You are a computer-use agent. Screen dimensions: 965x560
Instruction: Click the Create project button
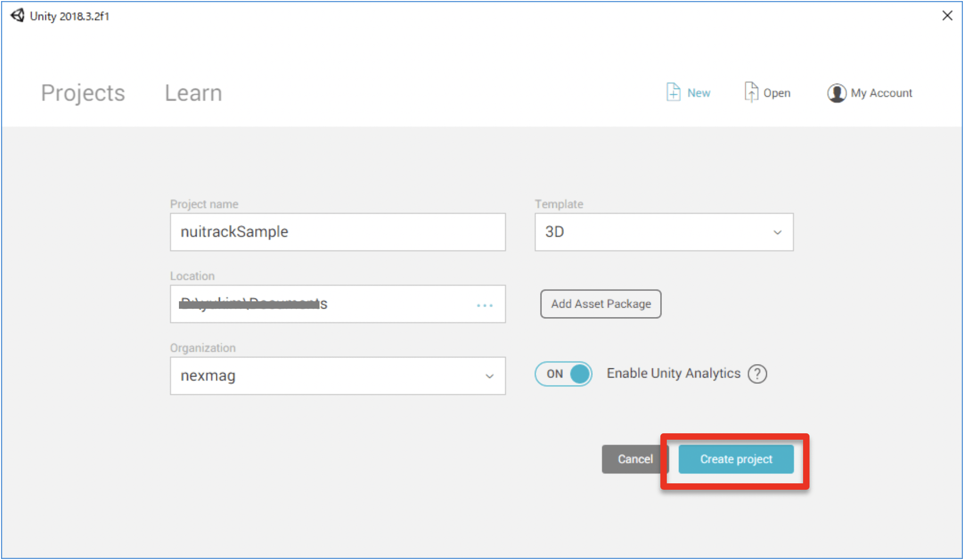pyautogui.click(x=736, y=459)
